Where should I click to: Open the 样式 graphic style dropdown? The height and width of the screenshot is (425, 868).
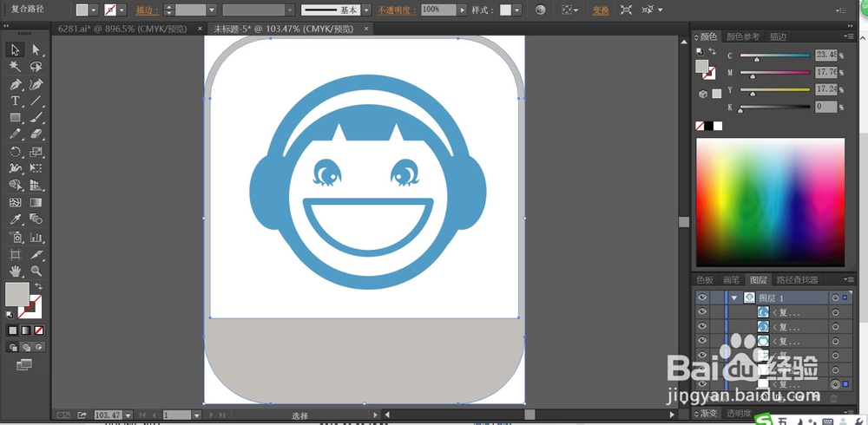(517, 10)
